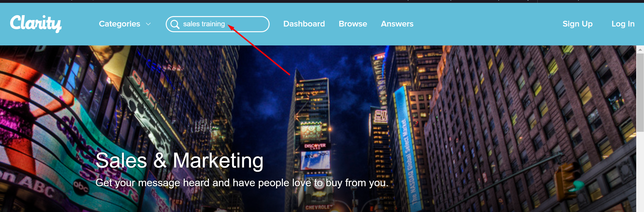
Task: Click the abc logo in the banner
Action: [81, 187]
